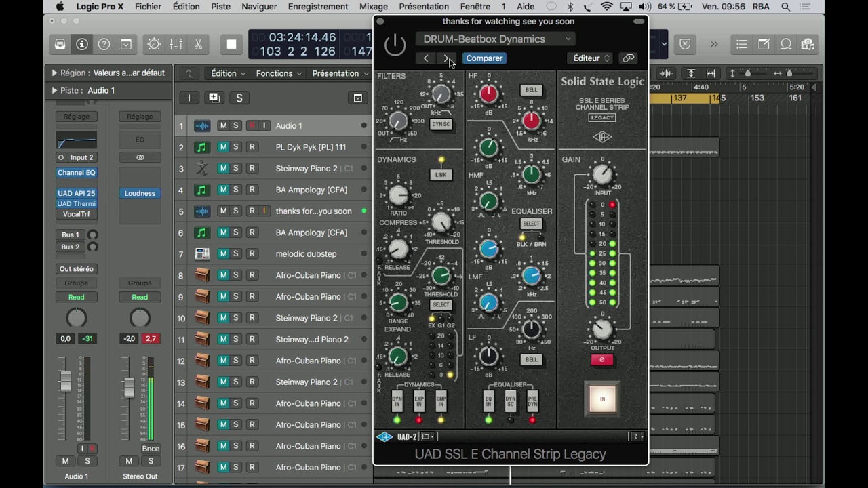Screen dimensions: 868x488
Task: Record-enable track 5 thanks for...you soon
Action: point(252,211)
